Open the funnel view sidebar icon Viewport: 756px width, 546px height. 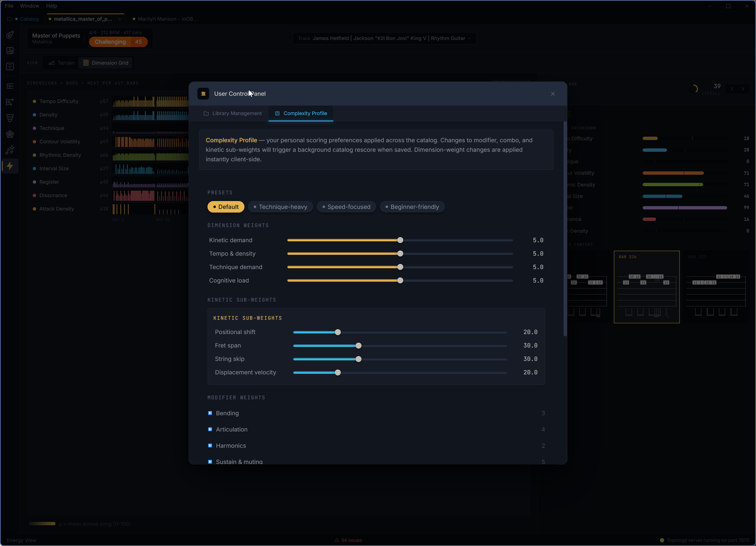point(10,118)
